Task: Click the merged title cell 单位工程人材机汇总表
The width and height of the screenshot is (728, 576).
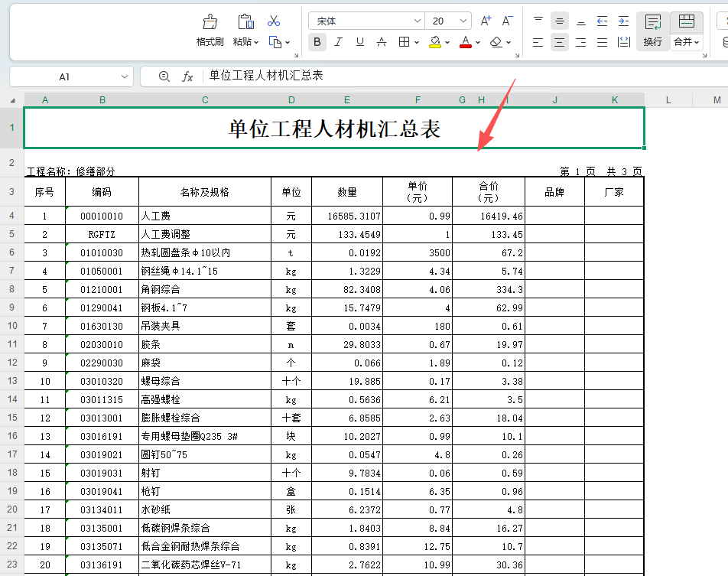Action: tap(334, 129)
